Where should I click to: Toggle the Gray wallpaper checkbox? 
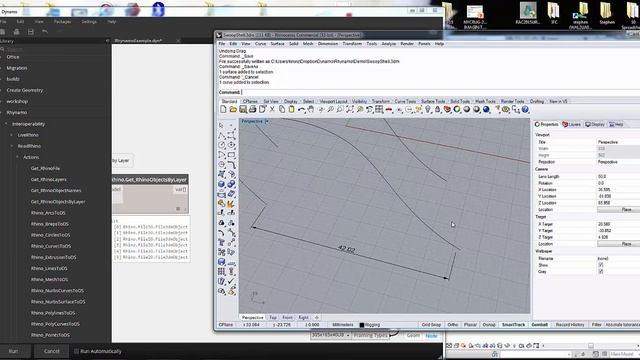[x=601, y=271]
